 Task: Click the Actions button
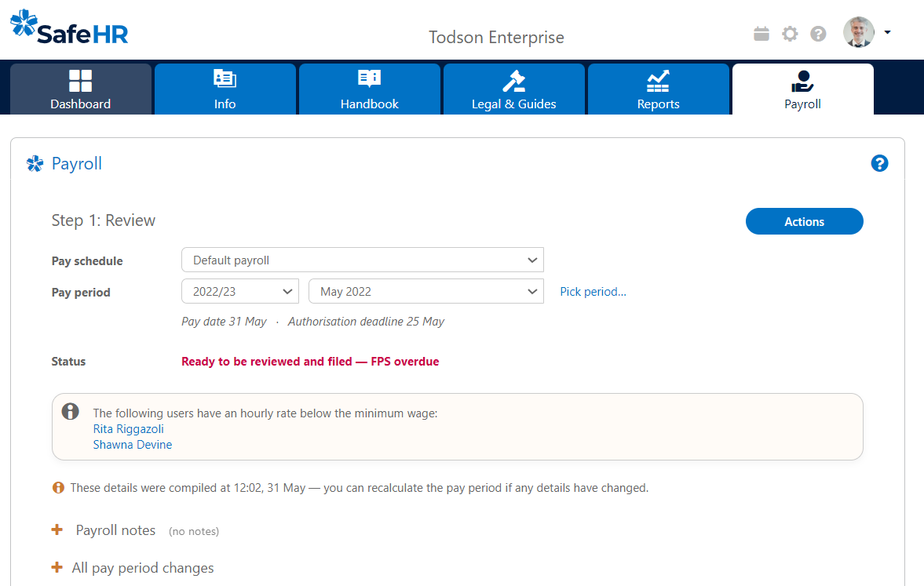coord(804,221)
